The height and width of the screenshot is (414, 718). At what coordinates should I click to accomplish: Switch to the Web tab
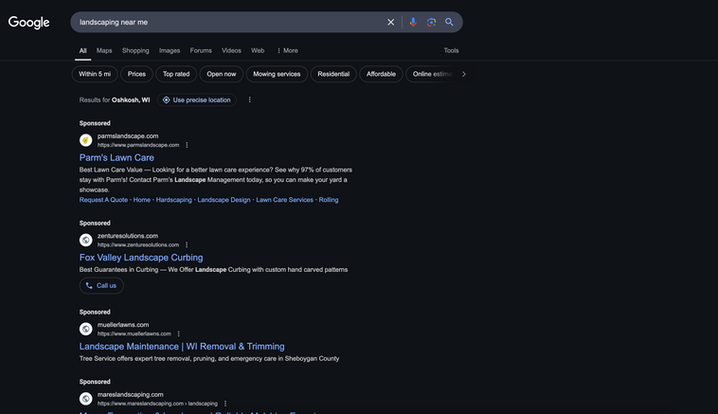[257, 50]
